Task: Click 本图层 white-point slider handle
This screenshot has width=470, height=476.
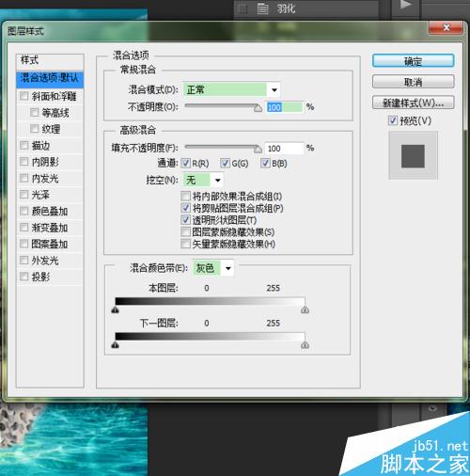Action: tap(305, 310)
